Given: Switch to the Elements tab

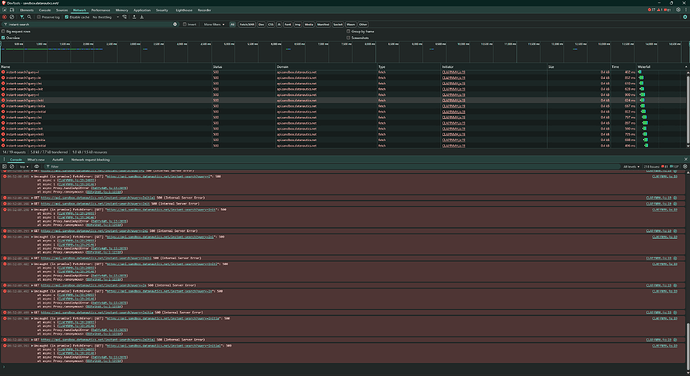Looking at the screenshot, I should click(x=27, y=10).
